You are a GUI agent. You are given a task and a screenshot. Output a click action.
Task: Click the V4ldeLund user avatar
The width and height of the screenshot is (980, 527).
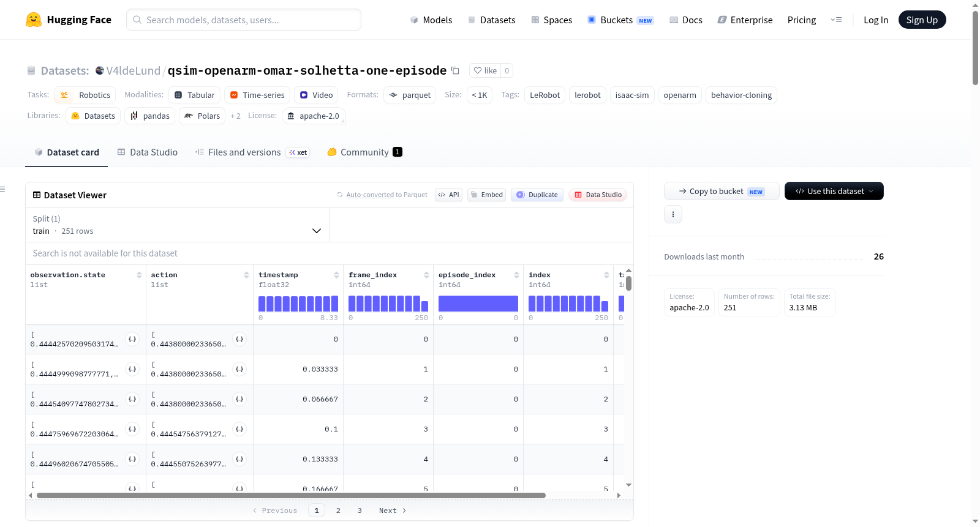[100, 70]
